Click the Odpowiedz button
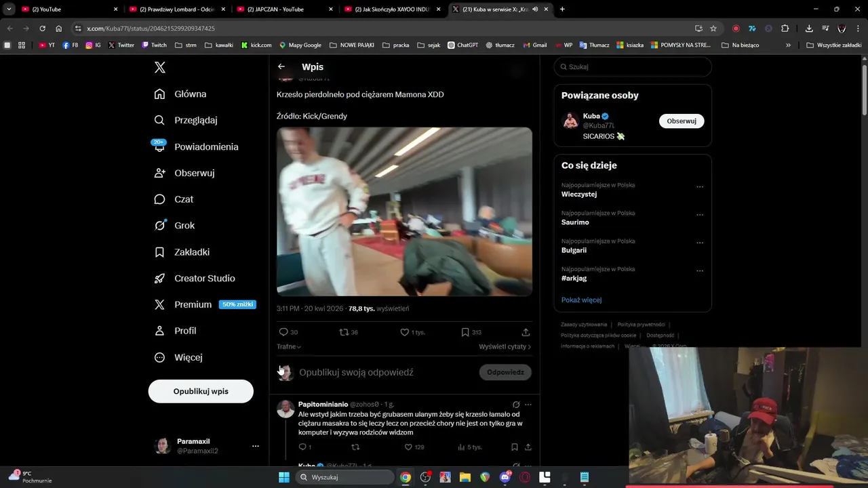Image resolution: width=868 pixels, height=488 pixels. tap(505, 372)
